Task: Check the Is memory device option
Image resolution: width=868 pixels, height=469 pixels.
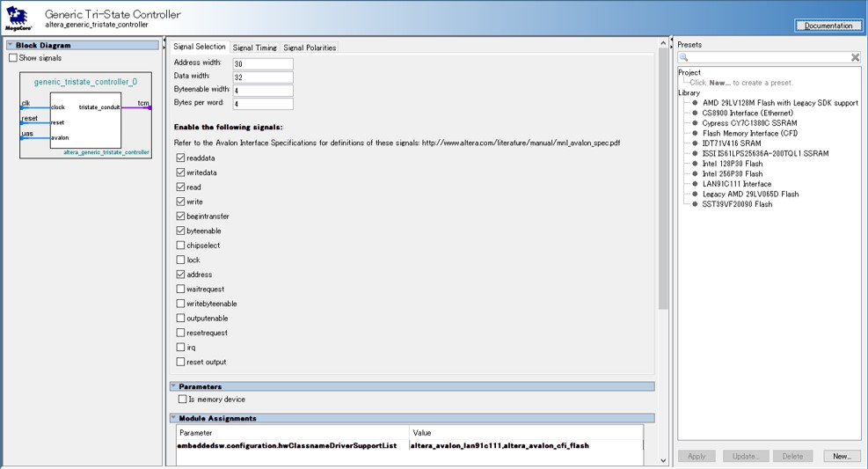Action: click(x=183, y=399)
